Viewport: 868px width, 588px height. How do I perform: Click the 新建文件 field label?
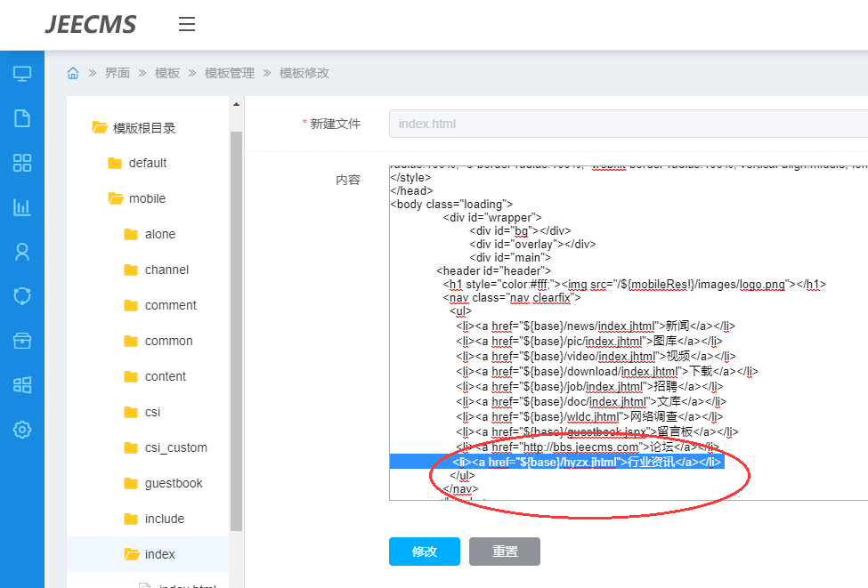click(x=335, y=124)
